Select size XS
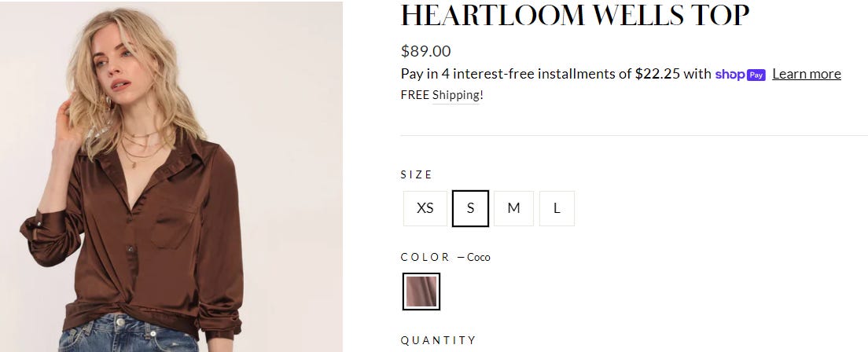Viewport: 868px width, 352px height. [425, 208]
